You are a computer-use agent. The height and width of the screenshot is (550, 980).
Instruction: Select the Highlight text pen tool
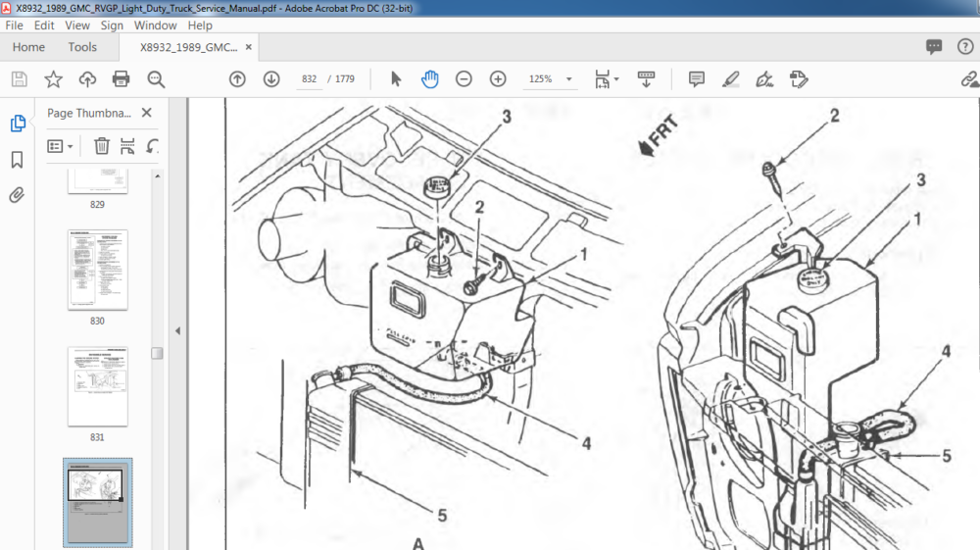[731, 79]
